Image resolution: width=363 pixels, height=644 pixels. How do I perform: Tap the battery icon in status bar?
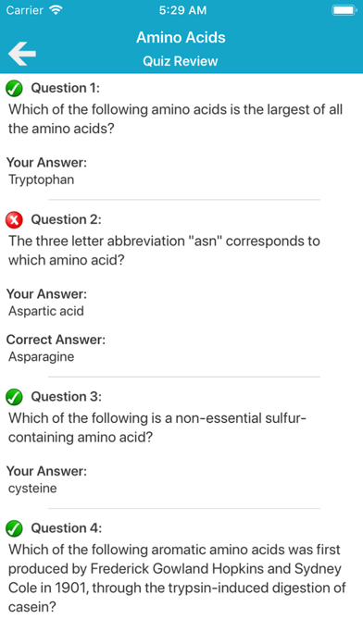(344, 10)
